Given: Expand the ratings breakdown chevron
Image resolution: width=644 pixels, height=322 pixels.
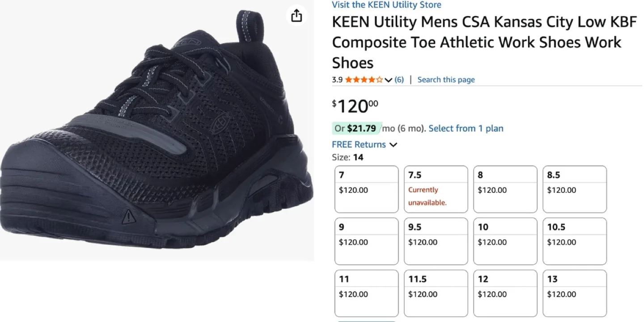Looking at the screenshot, I should point(388,80).
